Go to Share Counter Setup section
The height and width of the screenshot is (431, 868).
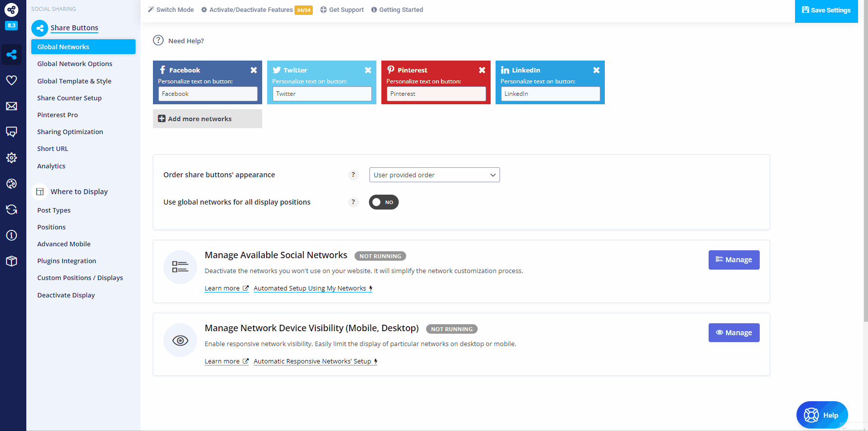coord(69,98)
